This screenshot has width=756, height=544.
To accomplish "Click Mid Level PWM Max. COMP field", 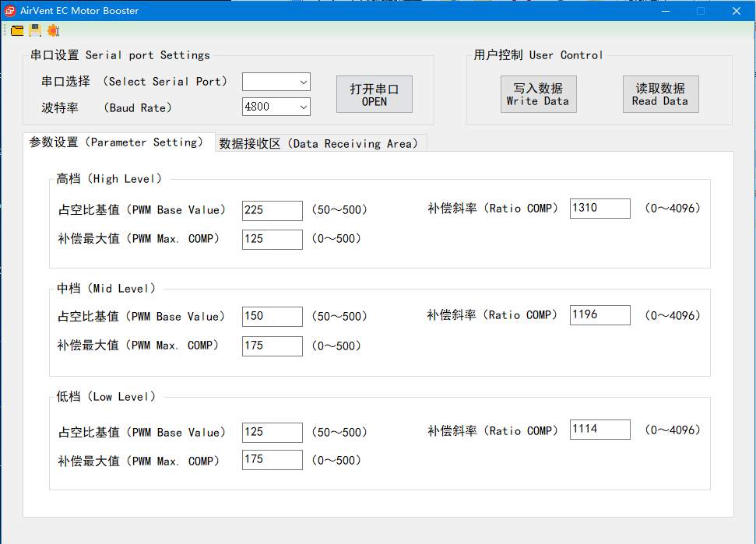I will tap(272, 346).
